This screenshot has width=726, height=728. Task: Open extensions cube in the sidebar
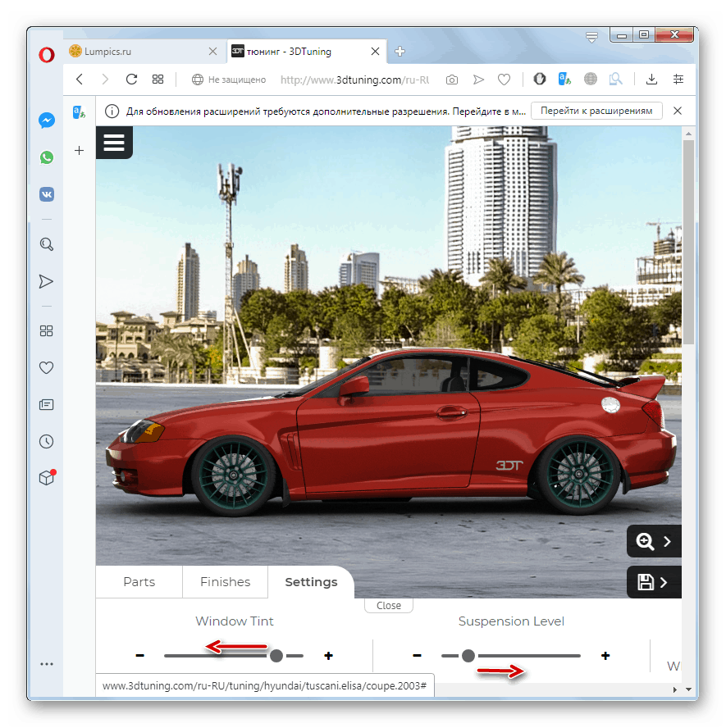click(x=47, y=477)
